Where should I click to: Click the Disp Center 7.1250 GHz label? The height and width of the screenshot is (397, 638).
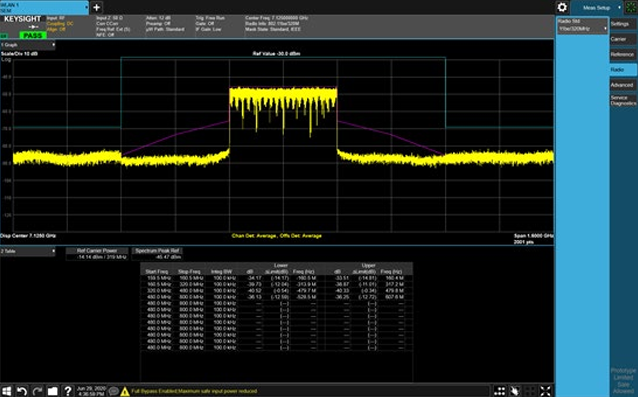(28, 236)
